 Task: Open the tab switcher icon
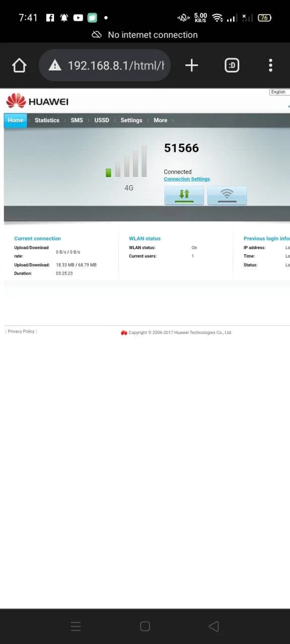click(x=232, y=65)
